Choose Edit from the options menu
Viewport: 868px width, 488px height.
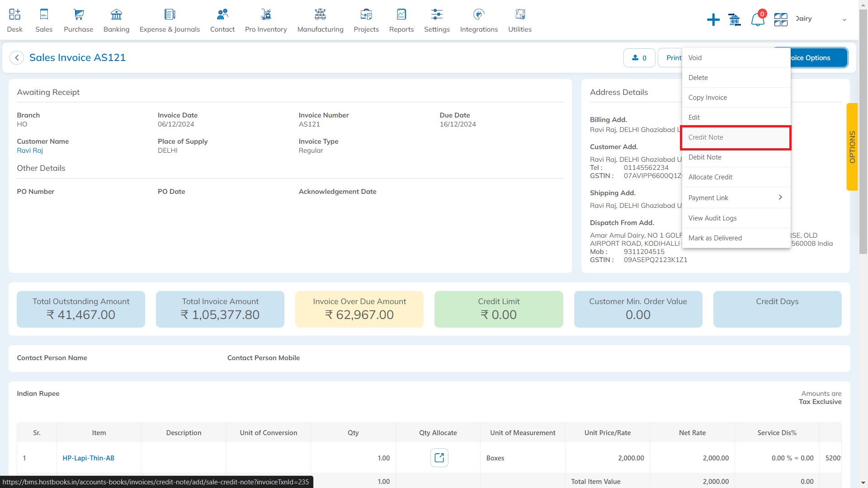(x=736, y=117)
